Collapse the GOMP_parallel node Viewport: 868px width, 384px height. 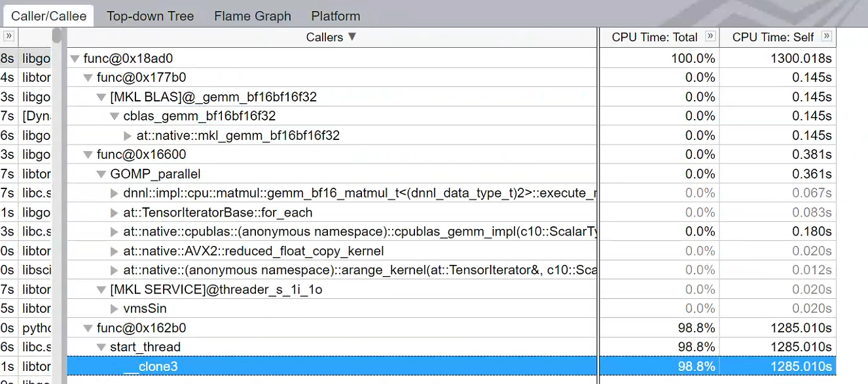pos(101,174)
